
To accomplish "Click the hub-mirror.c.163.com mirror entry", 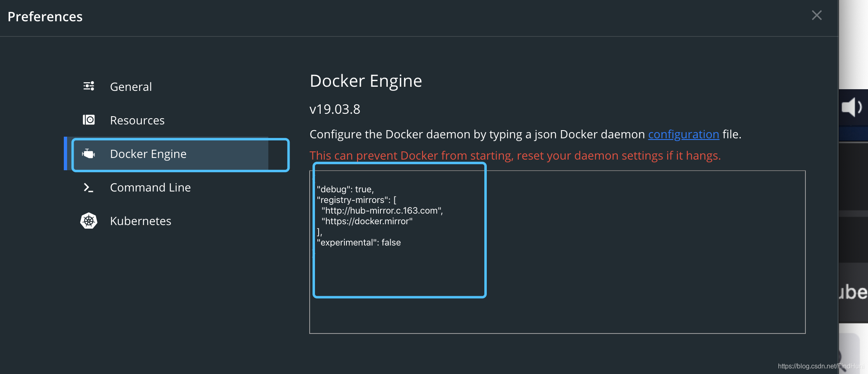I will tap(382, 210).
